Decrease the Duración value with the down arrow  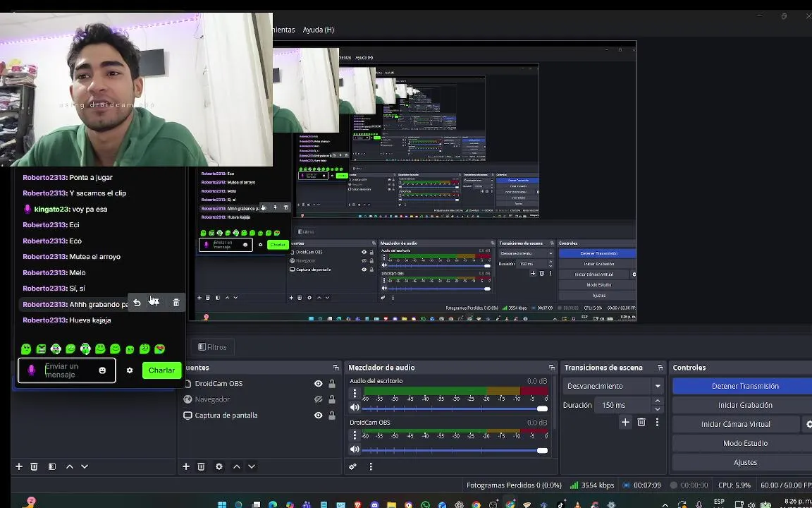click(x=658, y=409)
